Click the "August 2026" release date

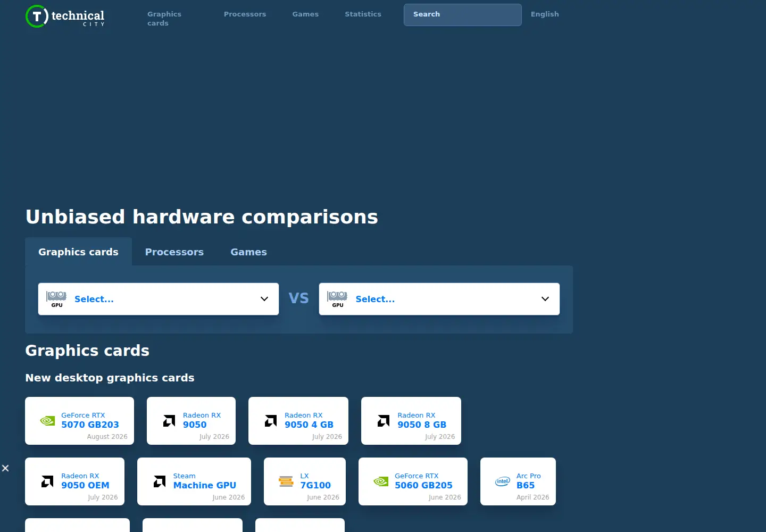coord(107,437)
